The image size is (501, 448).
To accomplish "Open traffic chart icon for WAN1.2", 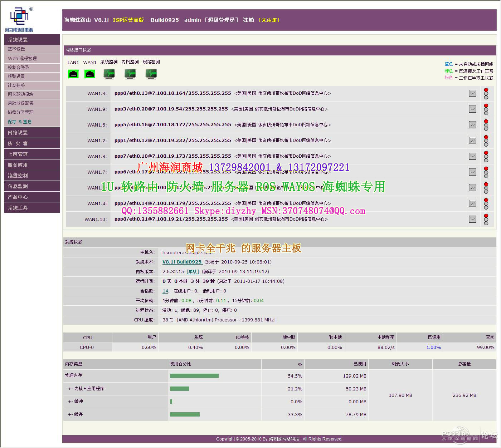I will tap(473, 141).
